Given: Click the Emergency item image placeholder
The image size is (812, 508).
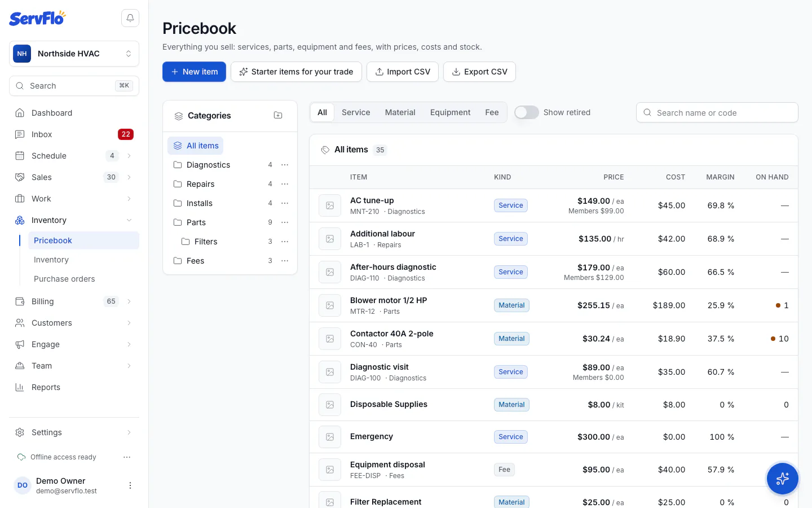Looking at the screenshot, I should click(x=330, y=437).
